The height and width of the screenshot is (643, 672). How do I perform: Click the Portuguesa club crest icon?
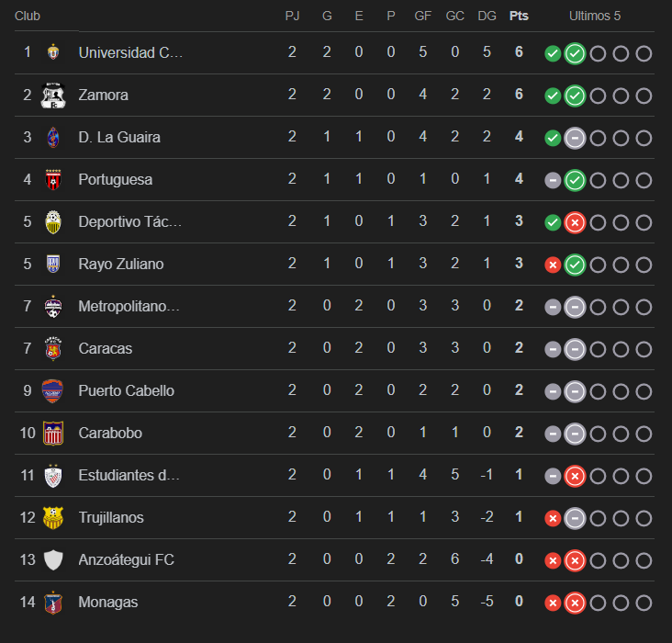[53, 179]
